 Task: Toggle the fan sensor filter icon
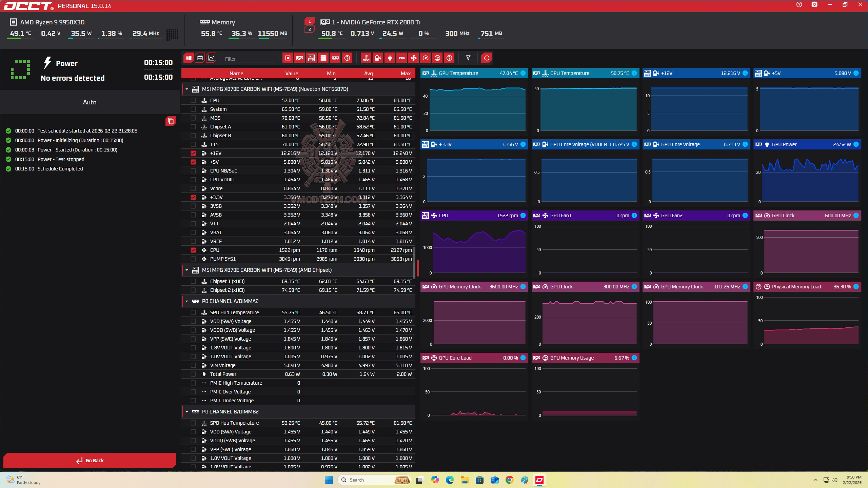click(413, 58)
